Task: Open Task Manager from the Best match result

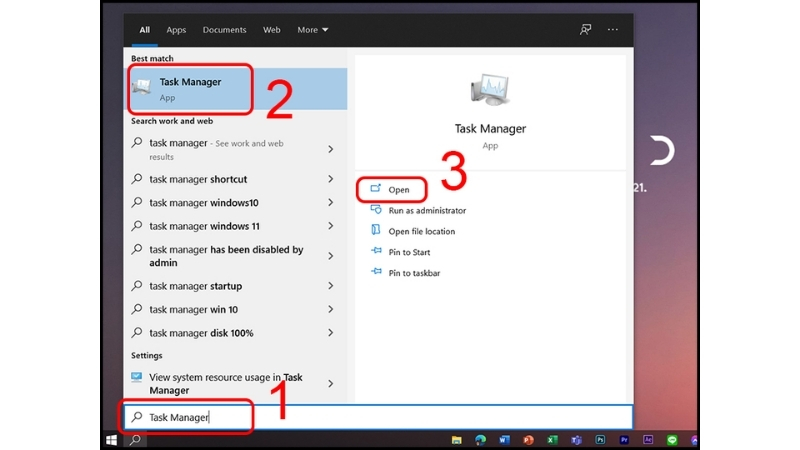Action: (x=235, y=89)
